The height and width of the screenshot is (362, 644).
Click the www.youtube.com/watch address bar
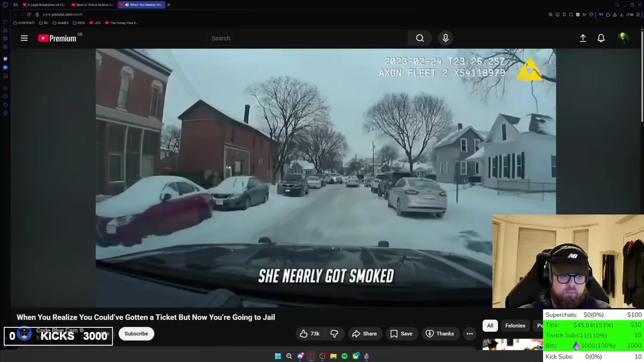tap(62, 15)
